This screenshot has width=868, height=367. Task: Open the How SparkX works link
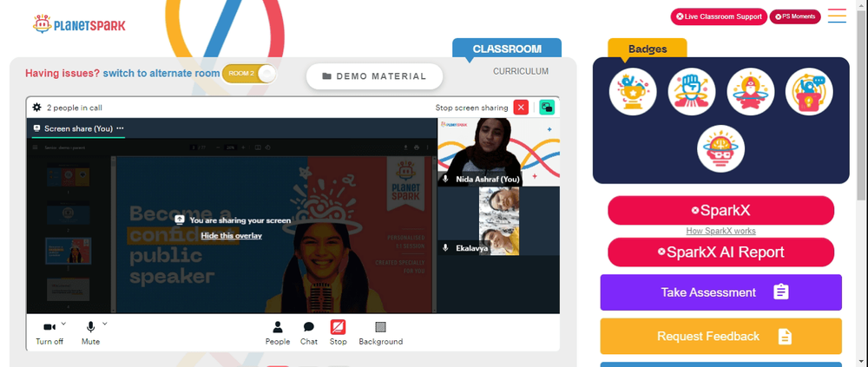pos(720,231)
